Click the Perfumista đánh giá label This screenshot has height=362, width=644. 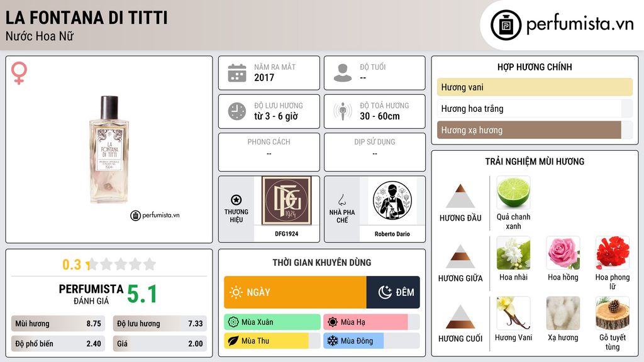click(x=91, y=294)
